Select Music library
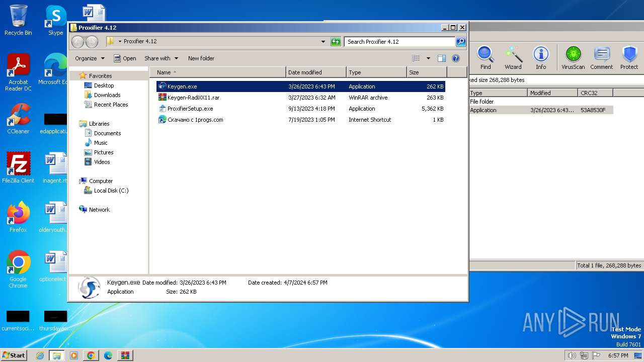Screen dimensions: 644x362 tap(101, 143)
